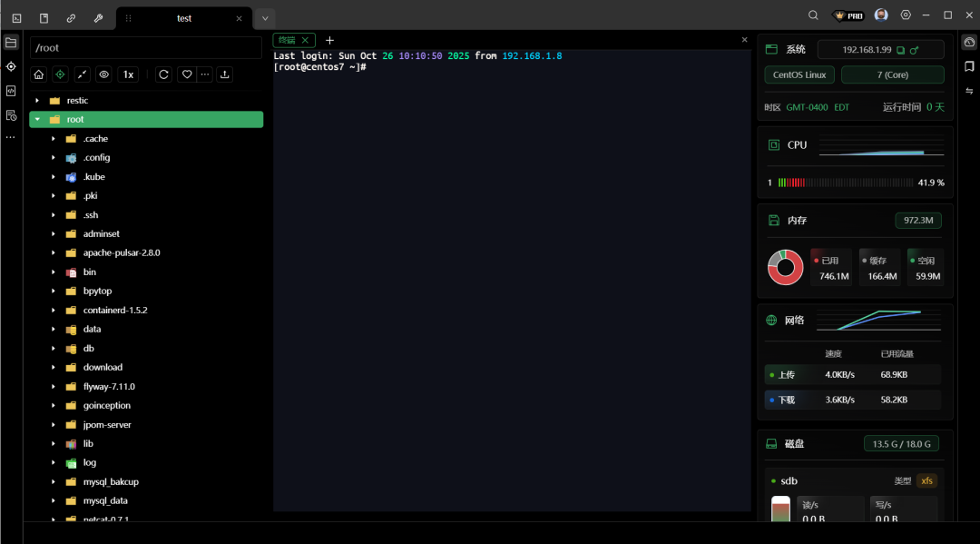The height and width of the screenshot is (544, 980).
Task: Click the green locate target icon in the file toolbar
Action: [60, 74]
